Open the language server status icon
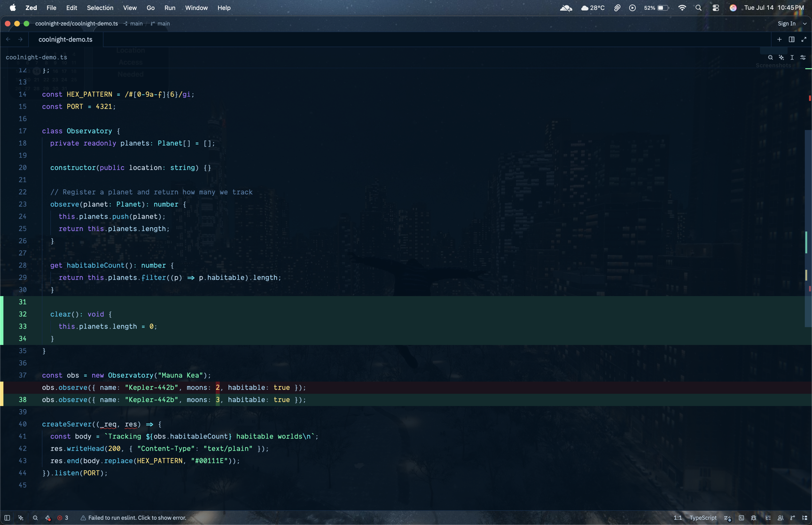 click(x=48, y=518)
